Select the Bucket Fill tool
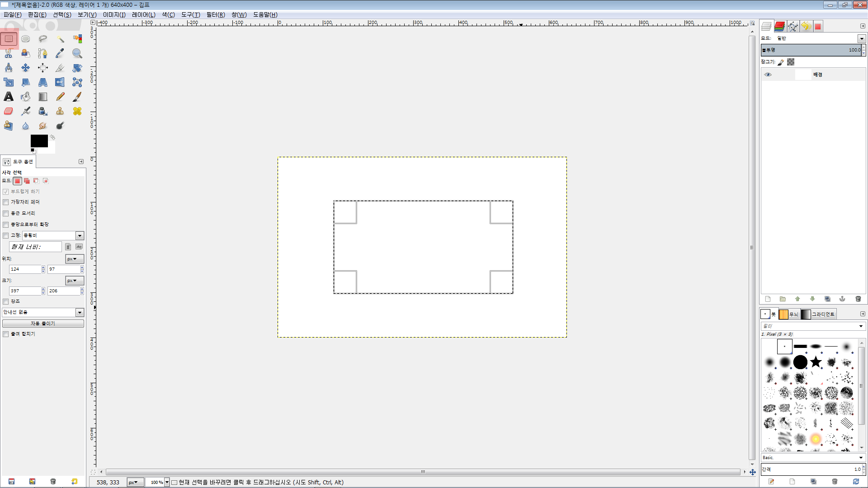This screenshot has width=868, height=488. click(x=26, y=97)
